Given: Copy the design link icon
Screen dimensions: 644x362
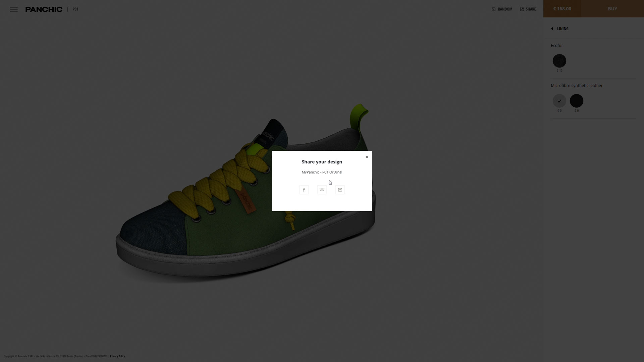Looking at the screenshot, I should click(322, 190).
